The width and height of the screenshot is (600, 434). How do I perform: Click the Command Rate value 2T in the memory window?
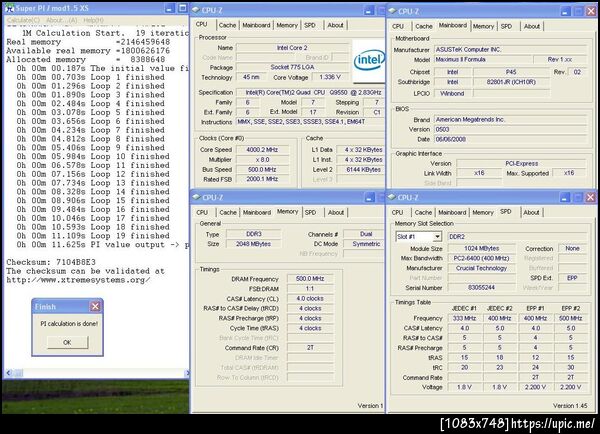tap(310, 348)
